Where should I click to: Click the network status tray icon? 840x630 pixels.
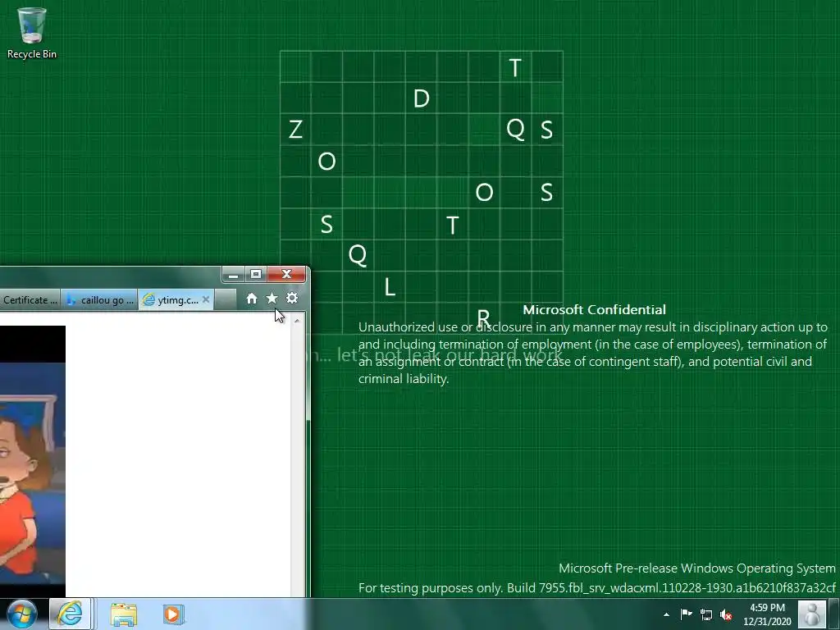click(x=706, y=614)
